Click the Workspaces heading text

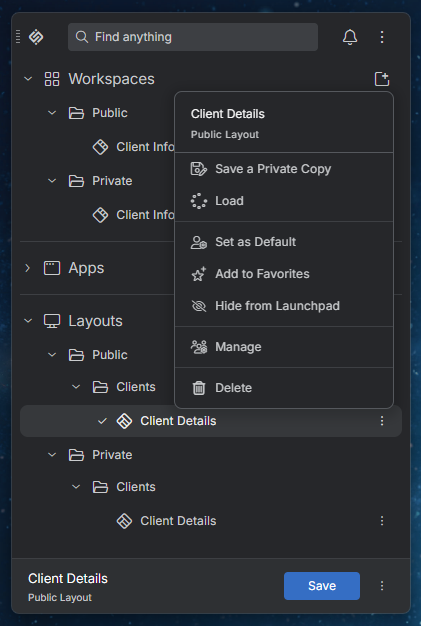click(x=111, y=79)
